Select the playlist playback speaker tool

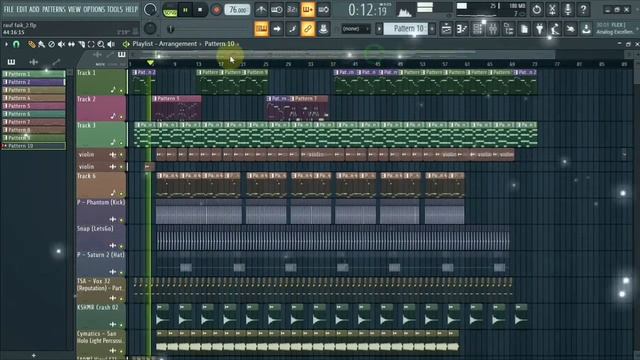(111, 44)
